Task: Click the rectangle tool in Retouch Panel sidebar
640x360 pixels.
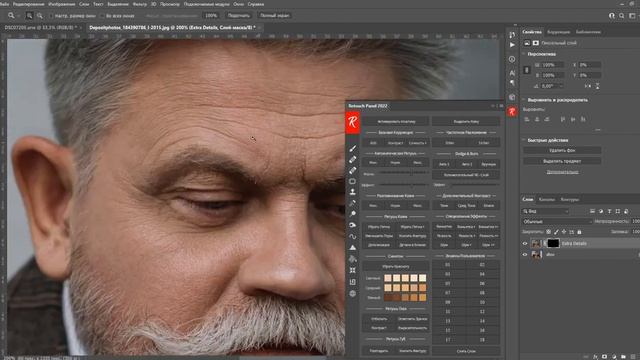Action: (353, 181)
